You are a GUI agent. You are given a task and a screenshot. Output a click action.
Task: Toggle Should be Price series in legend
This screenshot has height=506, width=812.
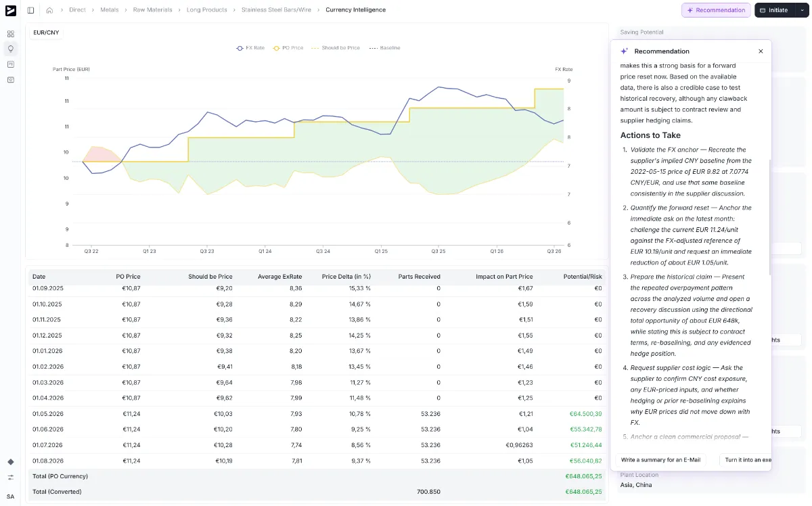point(336,48)
